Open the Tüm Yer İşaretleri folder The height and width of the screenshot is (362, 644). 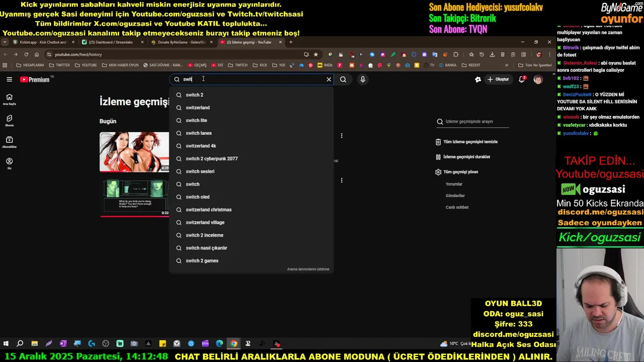535,65
